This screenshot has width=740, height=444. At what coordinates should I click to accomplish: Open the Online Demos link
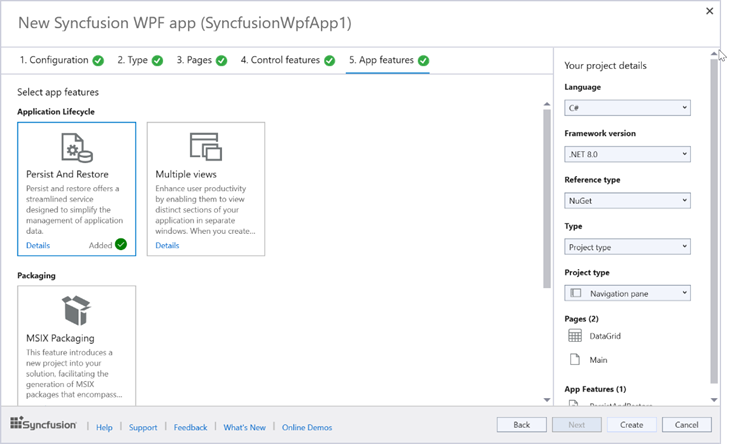click(307, 427)
